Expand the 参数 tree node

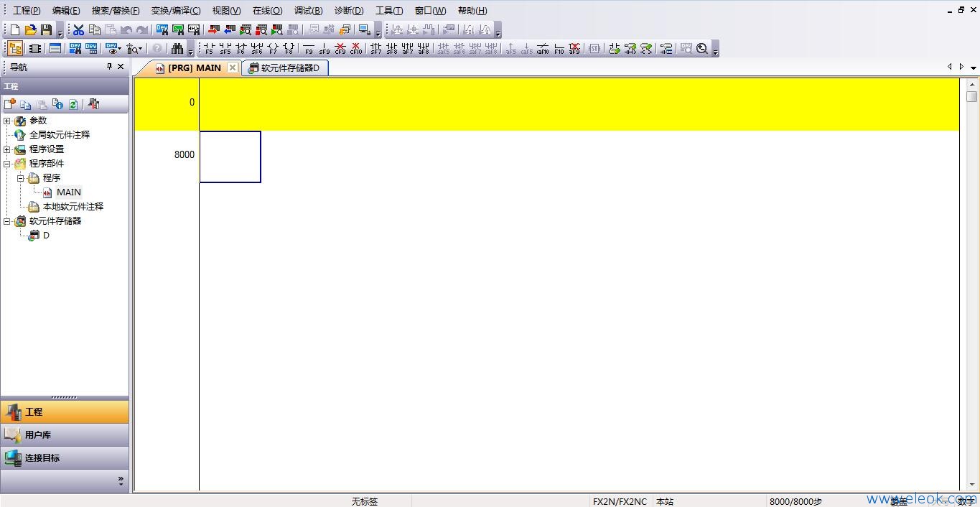tap(7, 121)
